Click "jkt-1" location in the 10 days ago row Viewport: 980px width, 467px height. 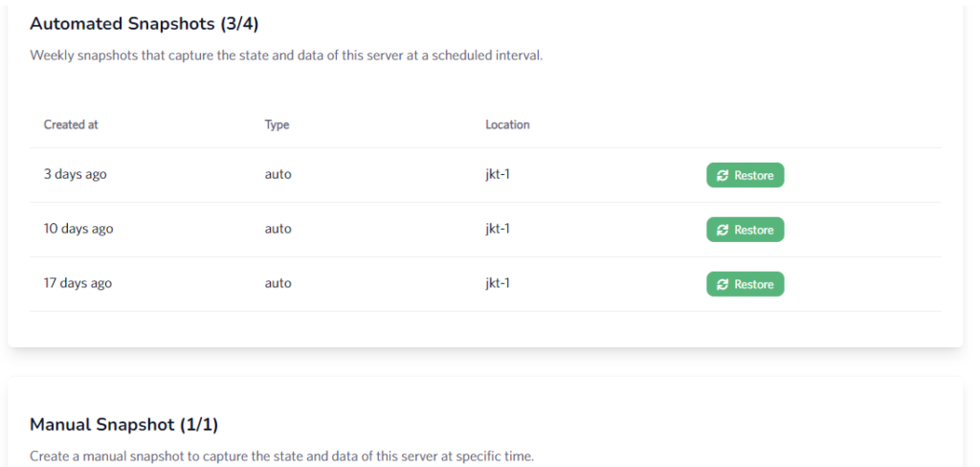[x=498, y=230]
